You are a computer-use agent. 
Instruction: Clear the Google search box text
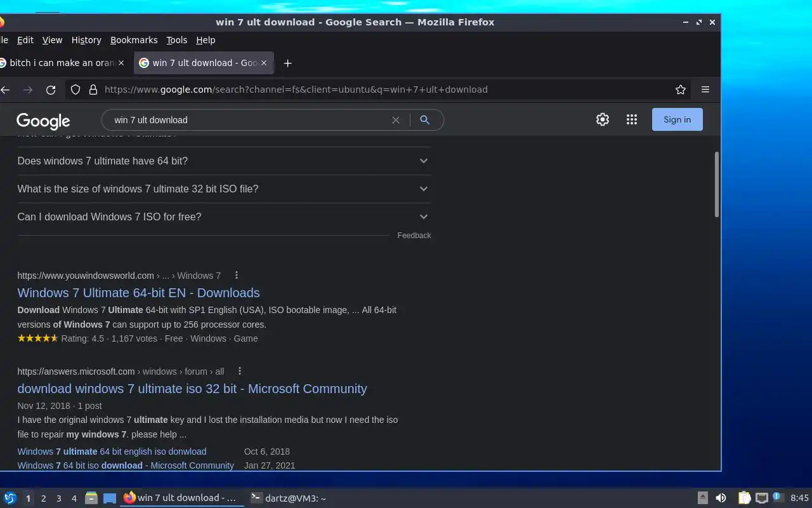click(396, 120)
